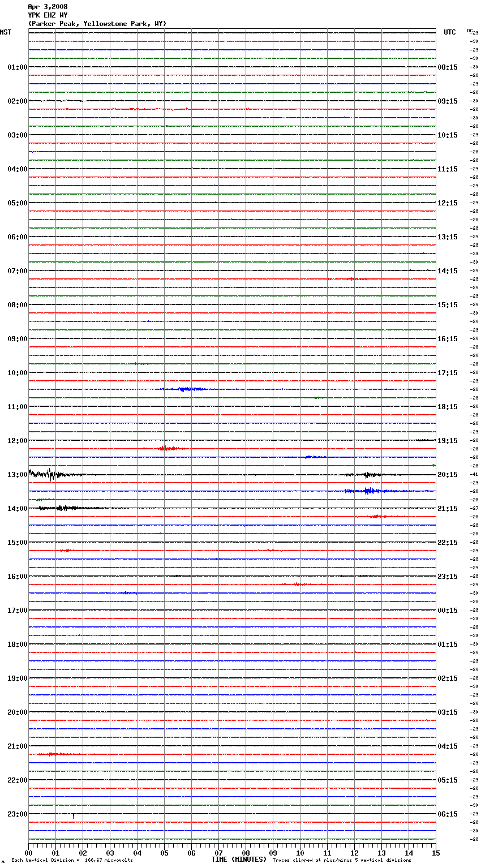Image resolution: width=481 pixels, height=868 pixels.
Task: Click the '17:15' UTC time label
Action: tap(448, 373)
